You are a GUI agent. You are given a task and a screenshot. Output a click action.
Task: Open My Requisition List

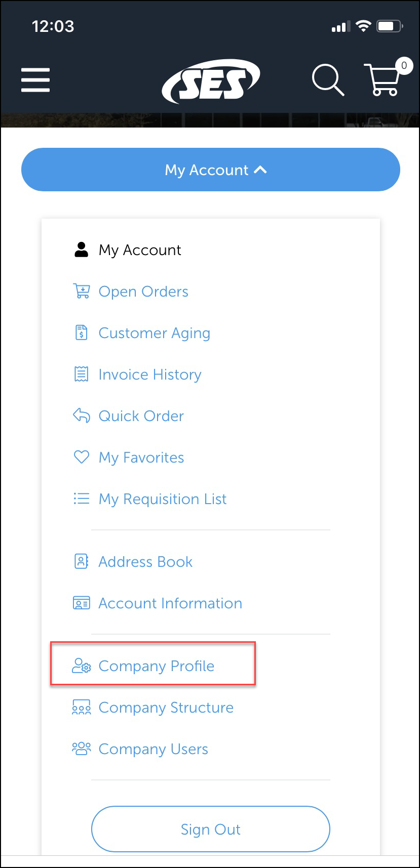[163, 499]
